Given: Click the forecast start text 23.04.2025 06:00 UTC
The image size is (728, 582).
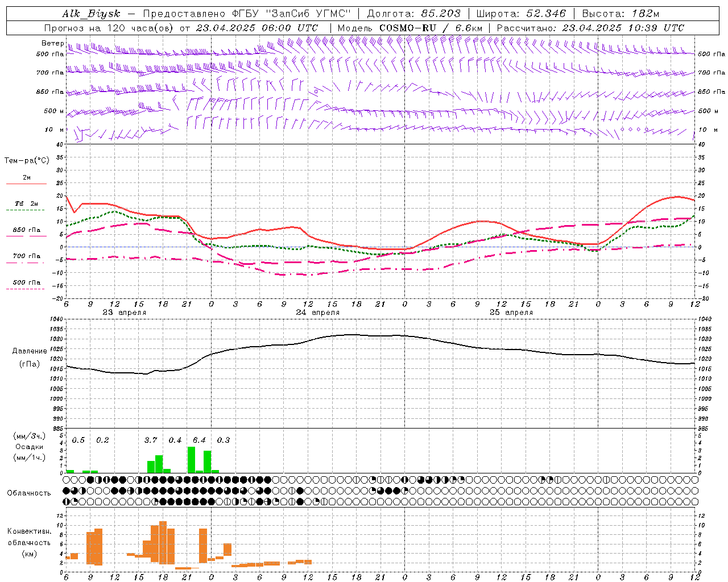Looking at the screenshot, I should tap(257, 28).
